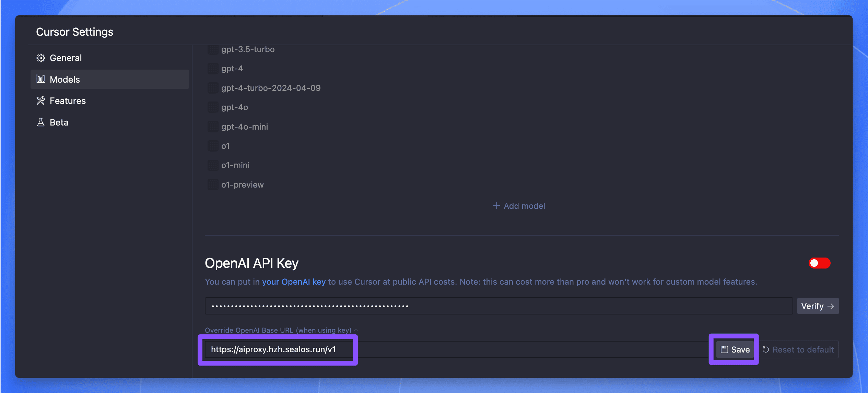Check the gpt-3.5-turbo checkbox
Image resolution: width=868 pixels, height=393 pixels.
click(212, 49)
